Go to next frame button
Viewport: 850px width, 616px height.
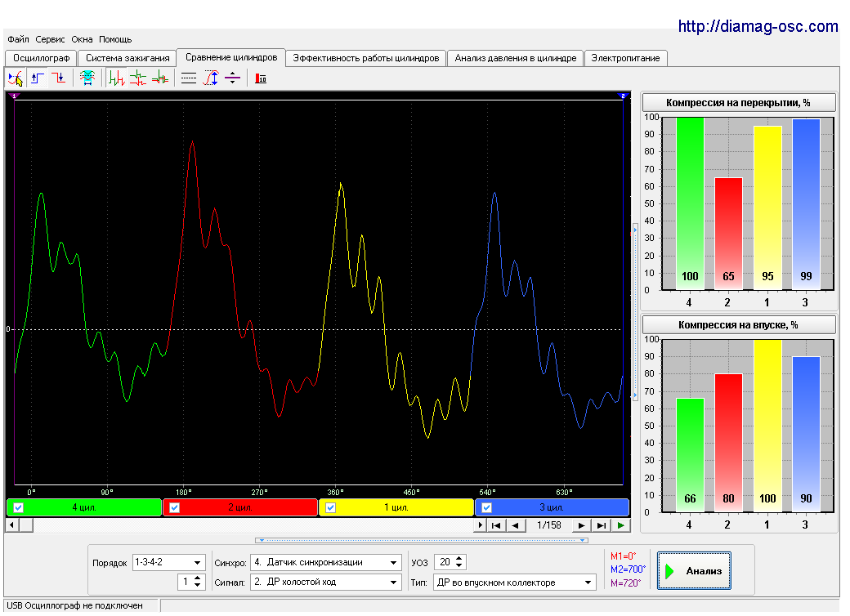click(581, 525)
